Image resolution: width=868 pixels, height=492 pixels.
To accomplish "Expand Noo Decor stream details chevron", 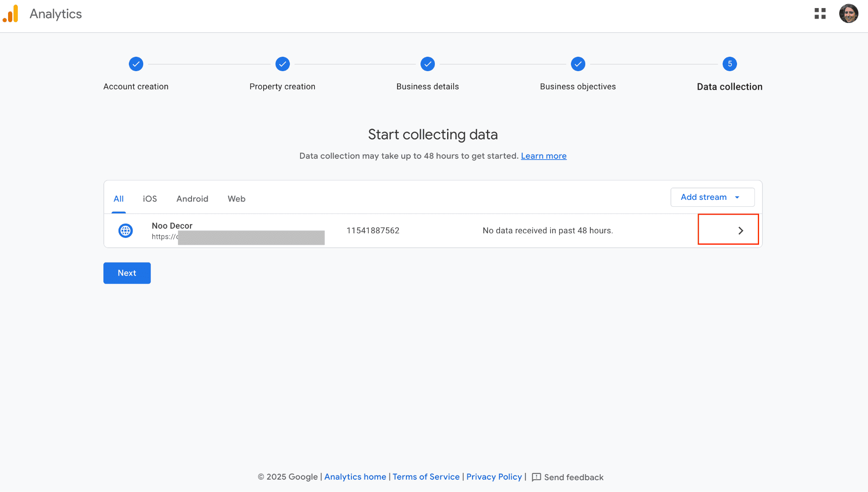I will click(740, 231).
